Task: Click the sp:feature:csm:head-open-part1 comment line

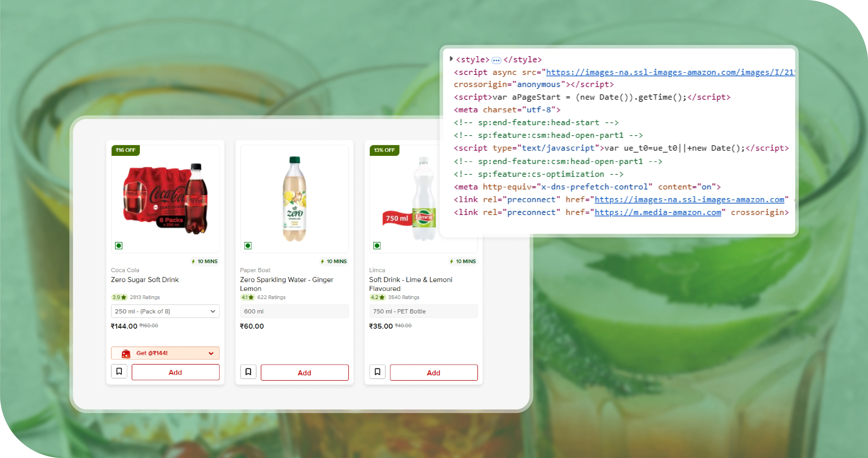Action: (x=548, y=136)
